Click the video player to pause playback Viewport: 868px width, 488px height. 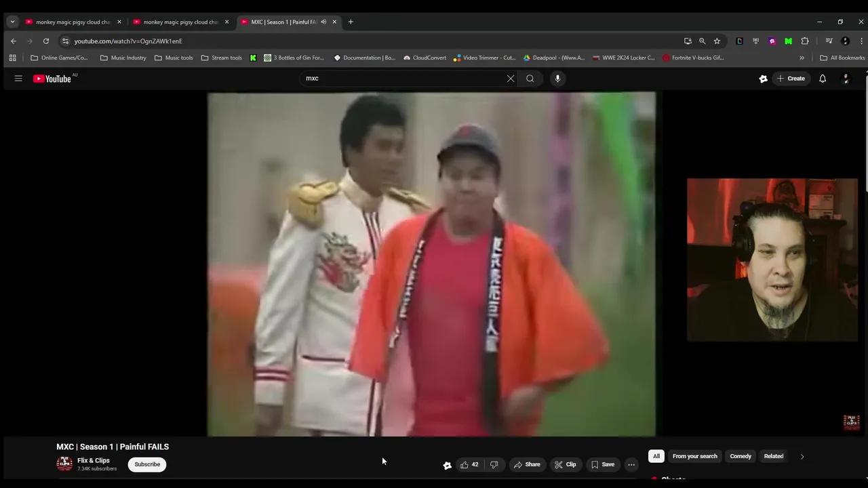point(431,264)
